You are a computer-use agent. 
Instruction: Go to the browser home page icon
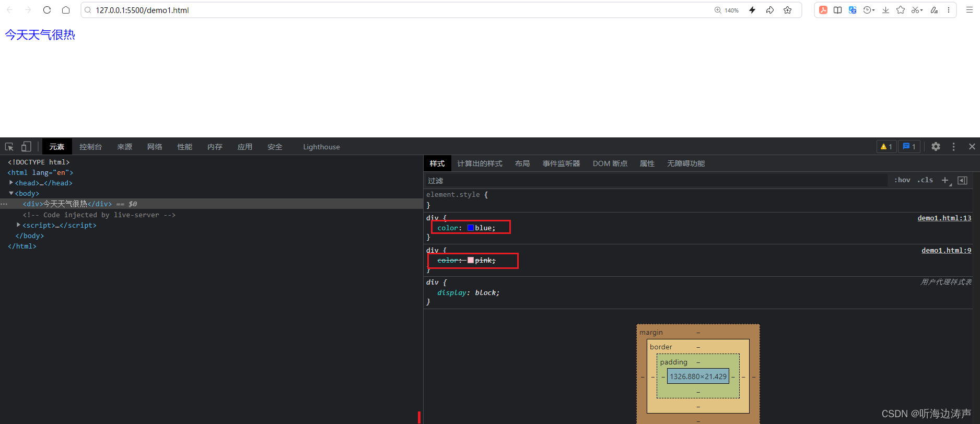point(66,10)
